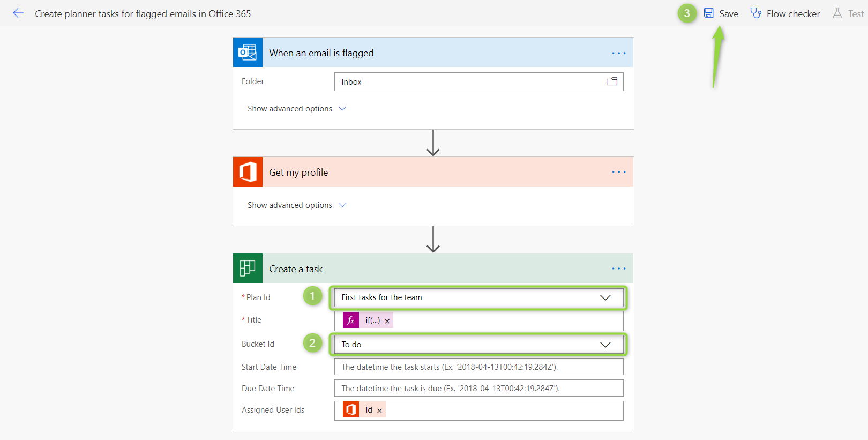The width and height of the screenshot is (868, 440).
Task: Click the Get my profile step header
Action: tap(433, 172)
